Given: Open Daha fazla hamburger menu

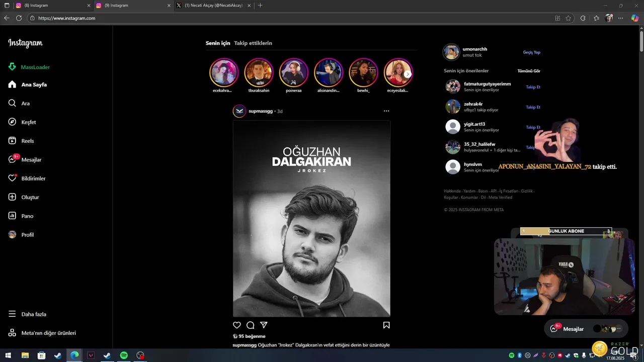Looking at the screenshot, I should click(x=27, y=314).
